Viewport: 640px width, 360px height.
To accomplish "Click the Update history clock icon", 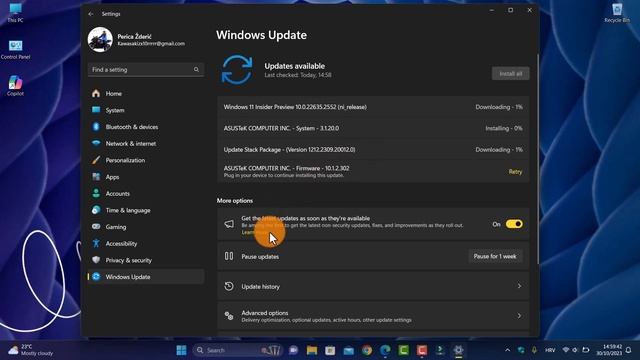I will 229,287.
